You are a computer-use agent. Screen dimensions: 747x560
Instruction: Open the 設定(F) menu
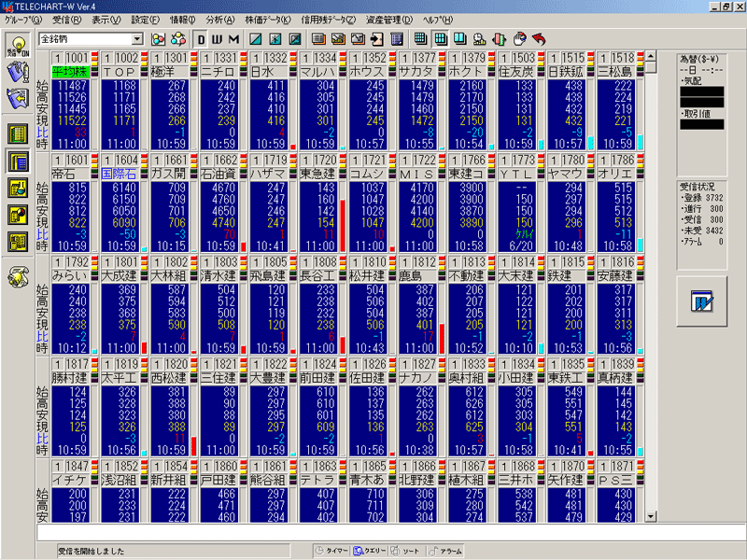(x=146, y=20)
